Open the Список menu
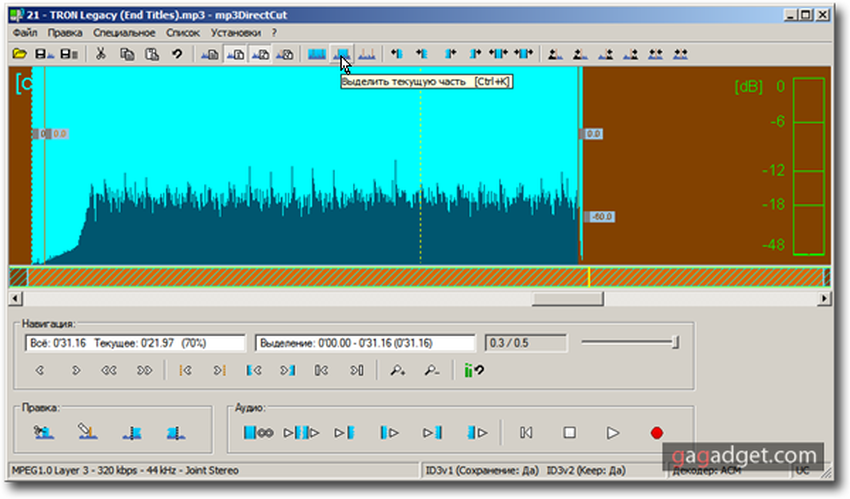The width and height of the screenshot is (850, 499). [184, 32]
